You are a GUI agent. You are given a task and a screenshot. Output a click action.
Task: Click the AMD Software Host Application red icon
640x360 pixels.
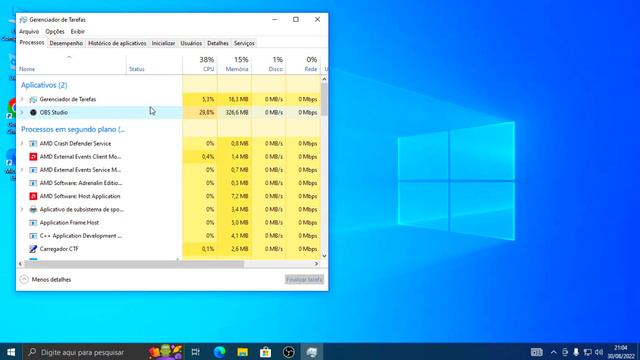pyautogui.click(x=33, y=196)
